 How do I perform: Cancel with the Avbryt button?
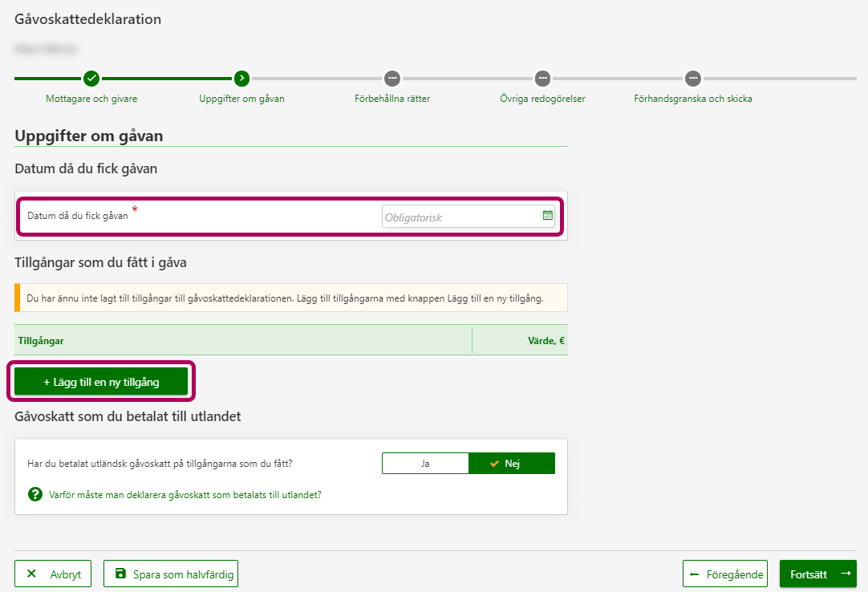(53, 574)
